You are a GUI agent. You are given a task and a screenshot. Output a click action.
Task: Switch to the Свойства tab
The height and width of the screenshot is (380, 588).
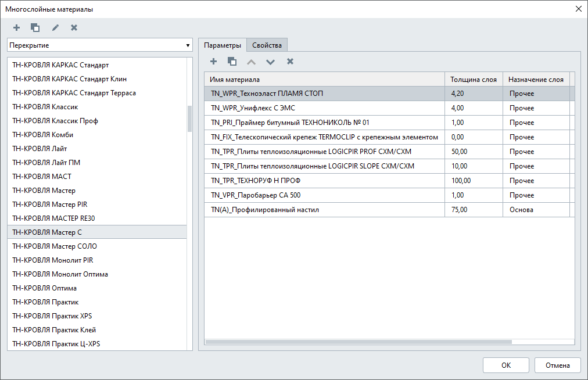(x=267, y=45)
